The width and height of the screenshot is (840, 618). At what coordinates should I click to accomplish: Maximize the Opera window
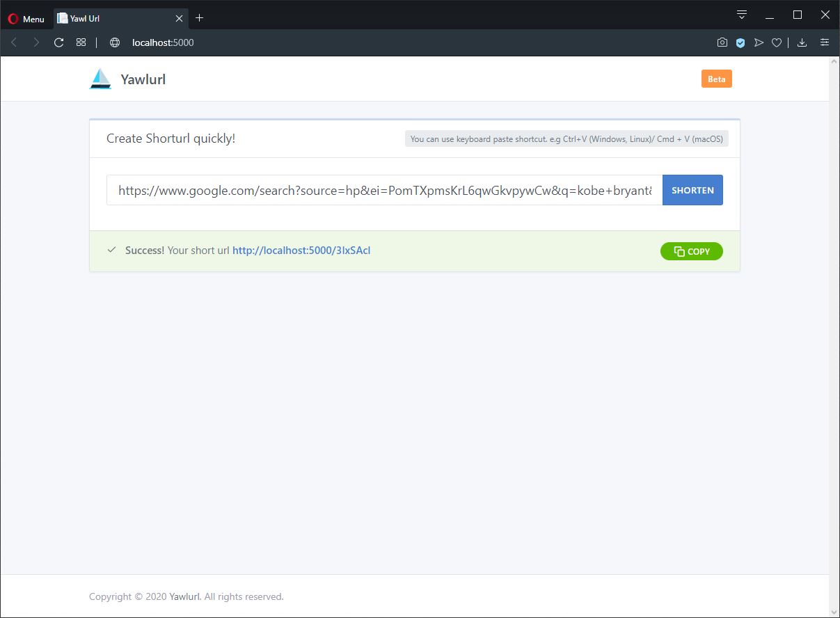pyautogui.click(x=798, y=15)
